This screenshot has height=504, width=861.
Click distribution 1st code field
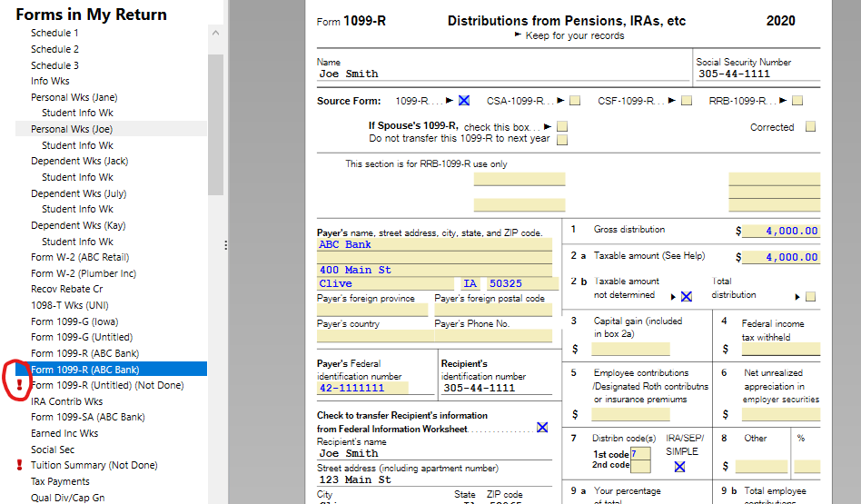coord(640,453)
